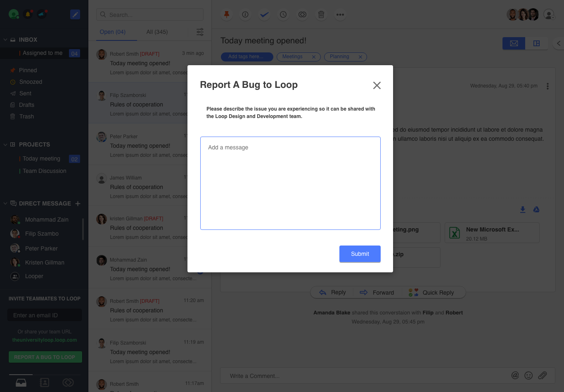Viewport: 564px width, 392px height.
Task: Remove the Meetings tag
Action: (x=313, y=57)
